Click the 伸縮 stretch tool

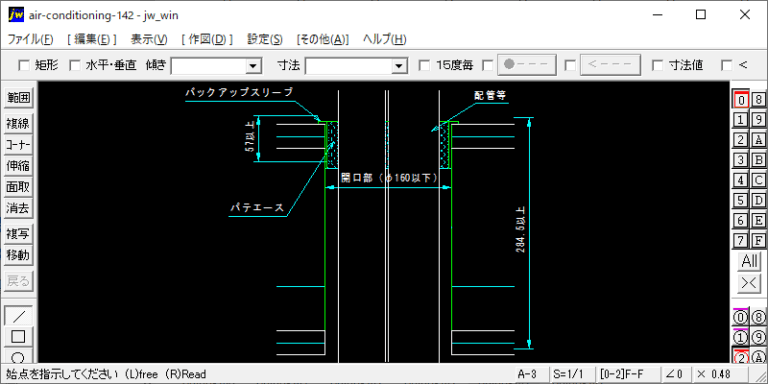click(18, 166)
